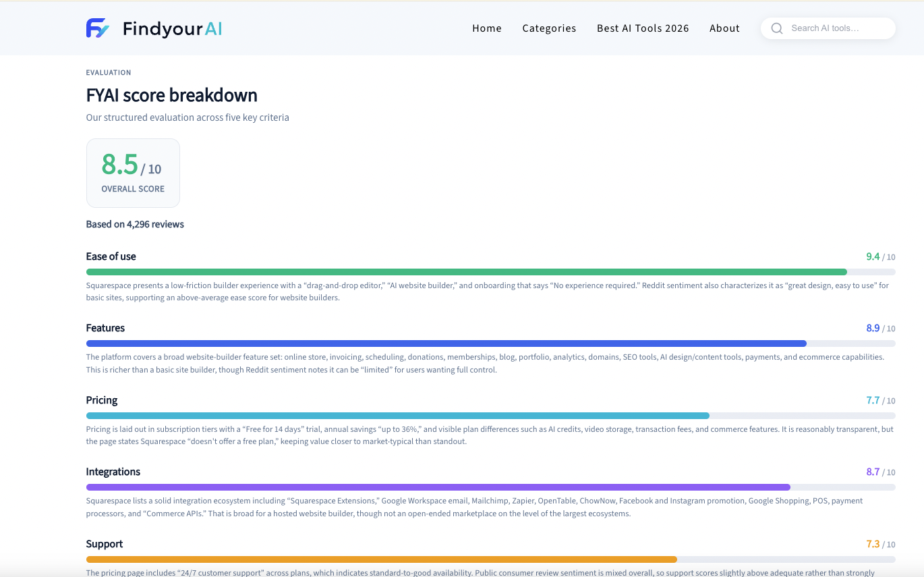Click the EVALUATION section label
The image size is (924, 577).
[109, 72]
